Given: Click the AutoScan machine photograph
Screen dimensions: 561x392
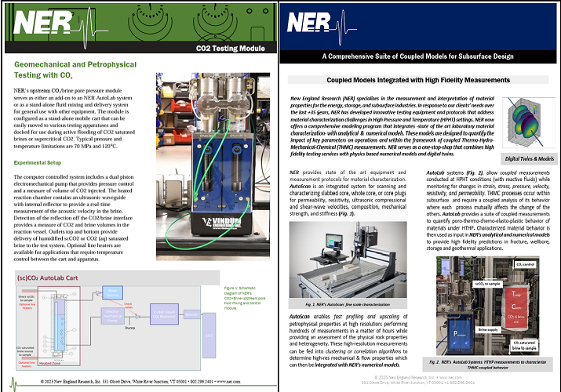Looking at the screenshot, I should [348, 260].
